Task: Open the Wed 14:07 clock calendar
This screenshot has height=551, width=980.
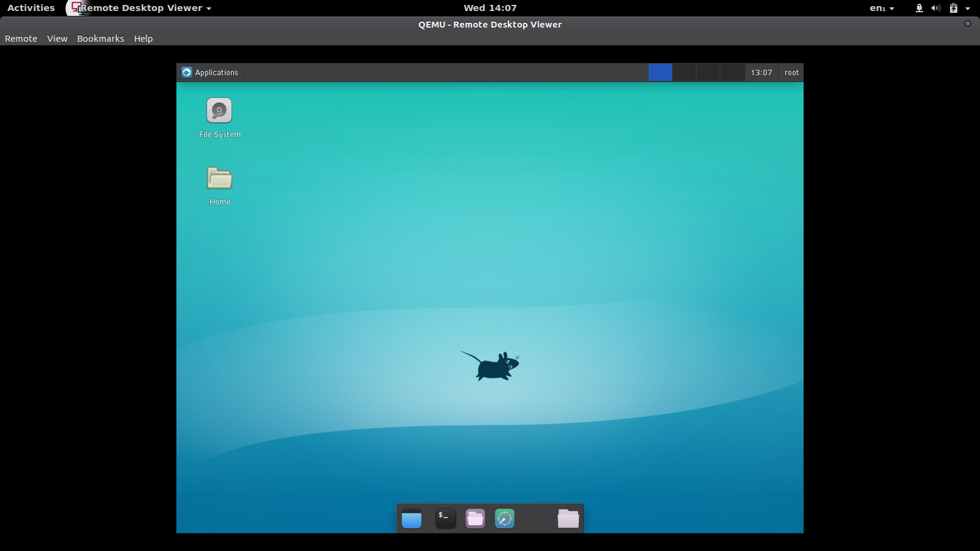Action: click(x=490, y=8)
